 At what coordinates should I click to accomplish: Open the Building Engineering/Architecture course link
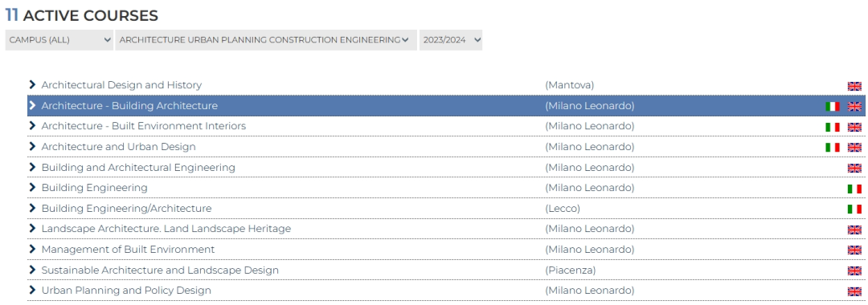point(126,209)
